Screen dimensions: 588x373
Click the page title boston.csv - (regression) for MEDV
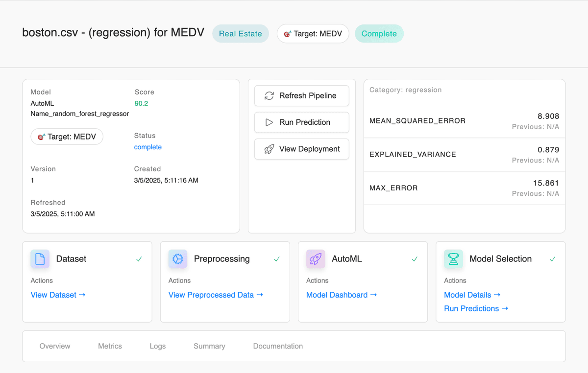(x=113, y=33)
